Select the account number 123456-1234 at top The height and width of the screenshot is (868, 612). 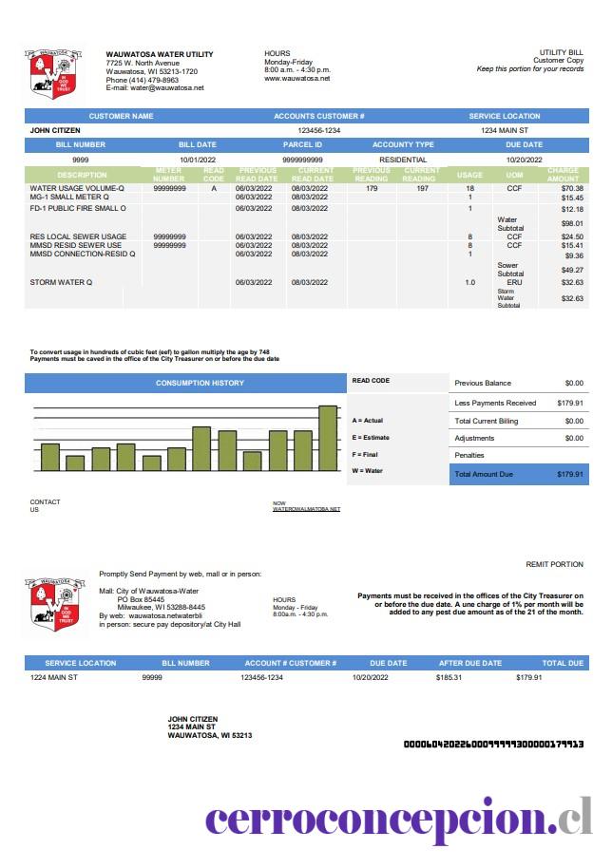point(319,131)
